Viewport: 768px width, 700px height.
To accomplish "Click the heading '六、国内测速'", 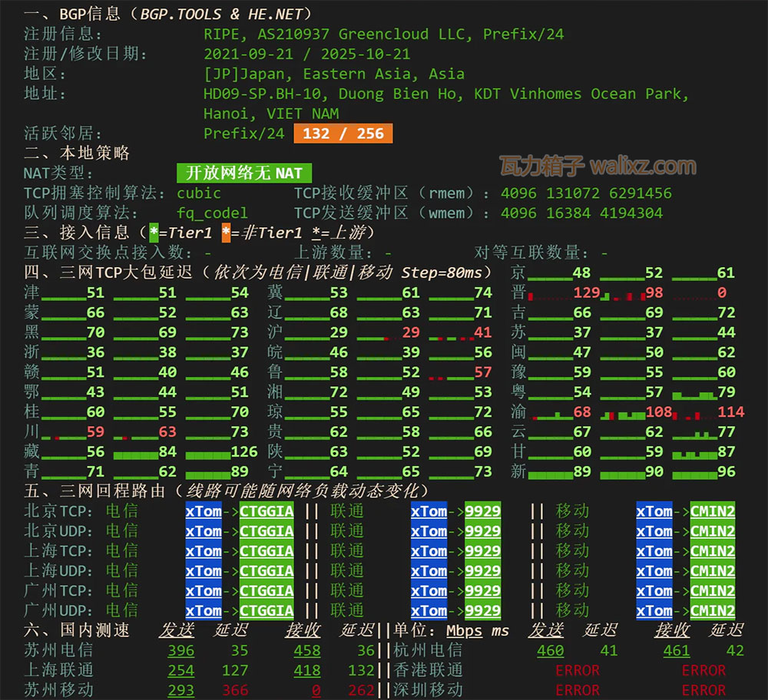I will (77, 630).
